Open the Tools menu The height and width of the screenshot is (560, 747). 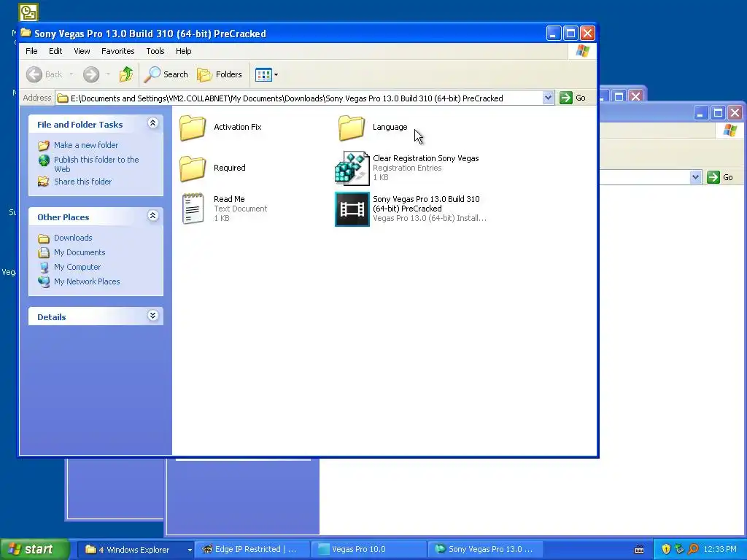click(x=155, y=51)
